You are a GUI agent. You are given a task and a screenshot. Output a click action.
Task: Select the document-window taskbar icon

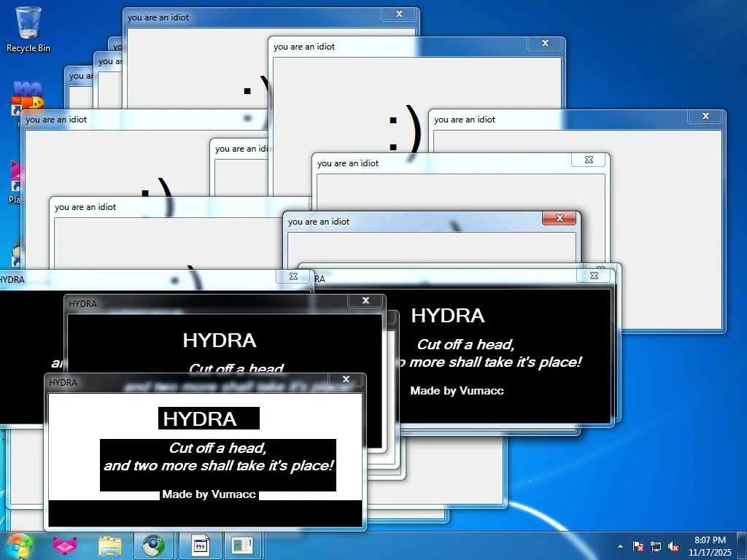tap(201, 545)
